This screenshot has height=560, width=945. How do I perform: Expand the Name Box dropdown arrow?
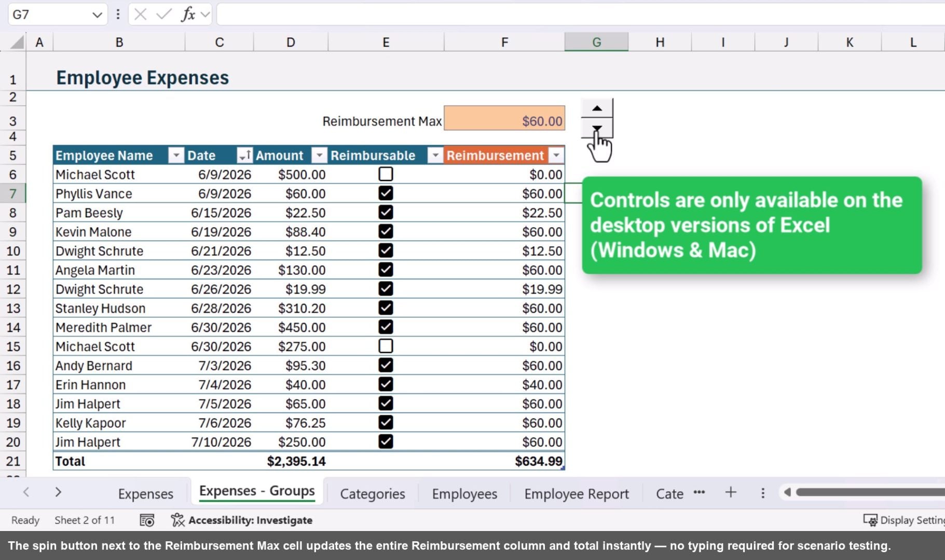point(97,15)
